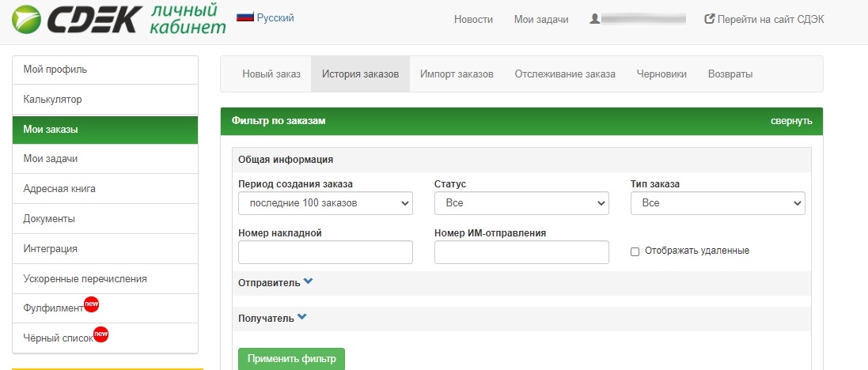The image size is (868, 370).
Task: Click the Фильтр по заказам header title
Action: [x=279, y=121]
